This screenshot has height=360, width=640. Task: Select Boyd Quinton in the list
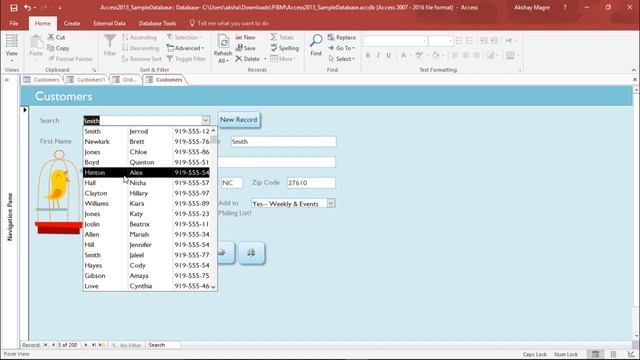(147, 162)
